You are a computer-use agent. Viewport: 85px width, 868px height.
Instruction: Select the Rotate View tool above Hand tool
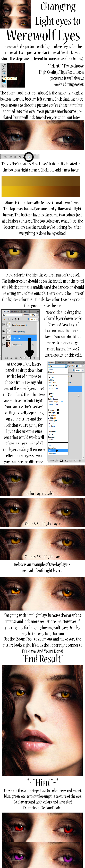4,65
